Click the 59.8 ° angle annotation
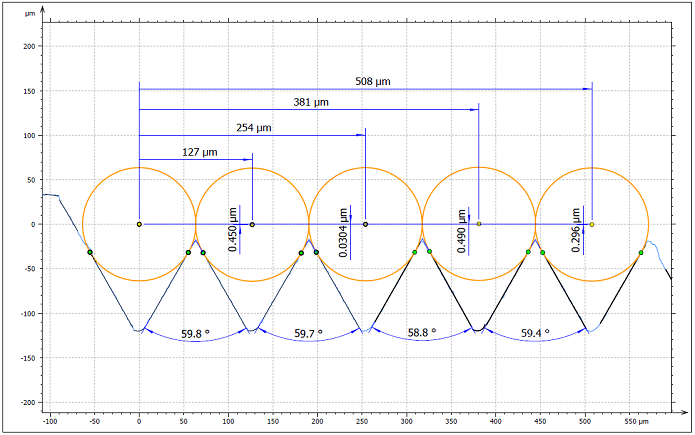Image resolution: width=695 pixels, height=435 pixels. (x=195, y=333)
